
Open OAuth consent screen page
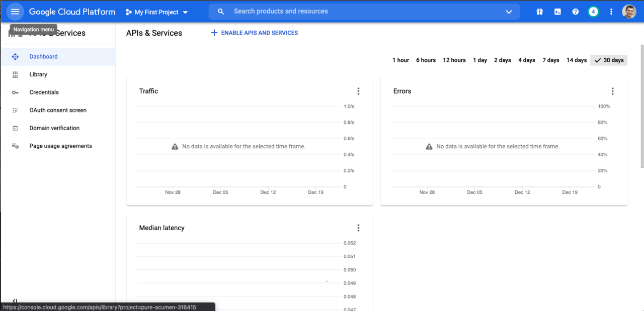tap(57, 110)
